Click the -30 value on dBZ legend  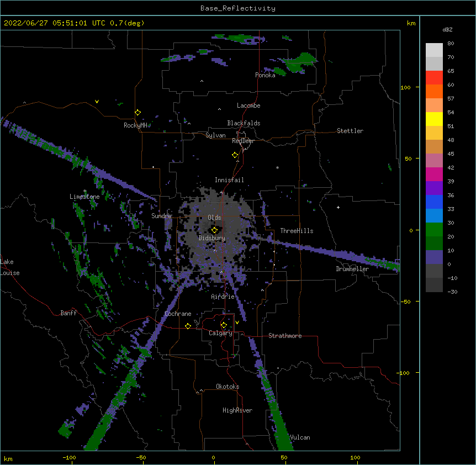(452, 292)
